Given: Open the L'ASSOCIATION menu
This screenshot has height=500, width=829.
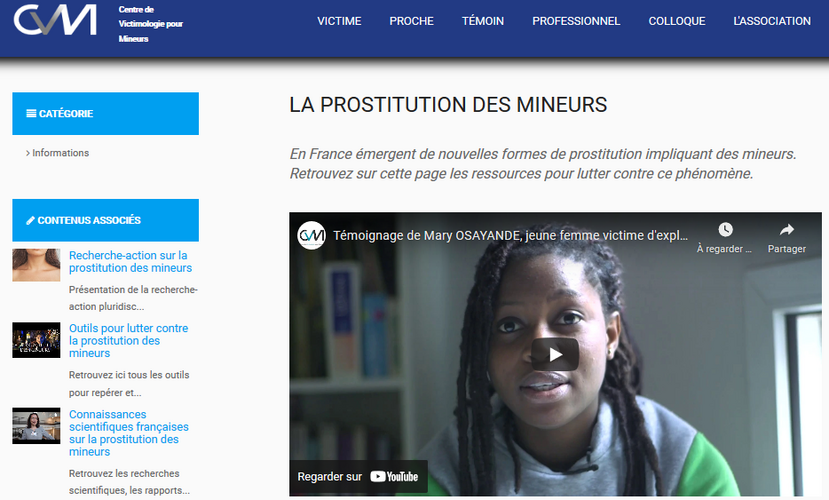Looking at the screenshot, I should coord(772,21).
